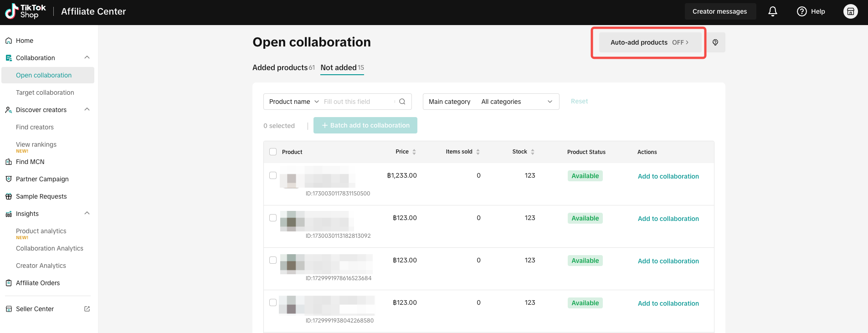Sort the Stock column with its arrows
This screenshot has width=868, height=333.
pyautogui.click(x=533, y=152)
